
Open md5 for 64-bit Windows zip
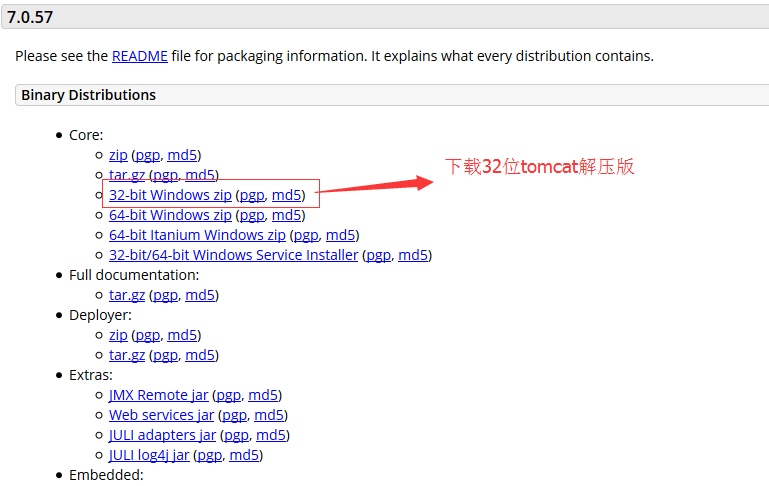287,215
